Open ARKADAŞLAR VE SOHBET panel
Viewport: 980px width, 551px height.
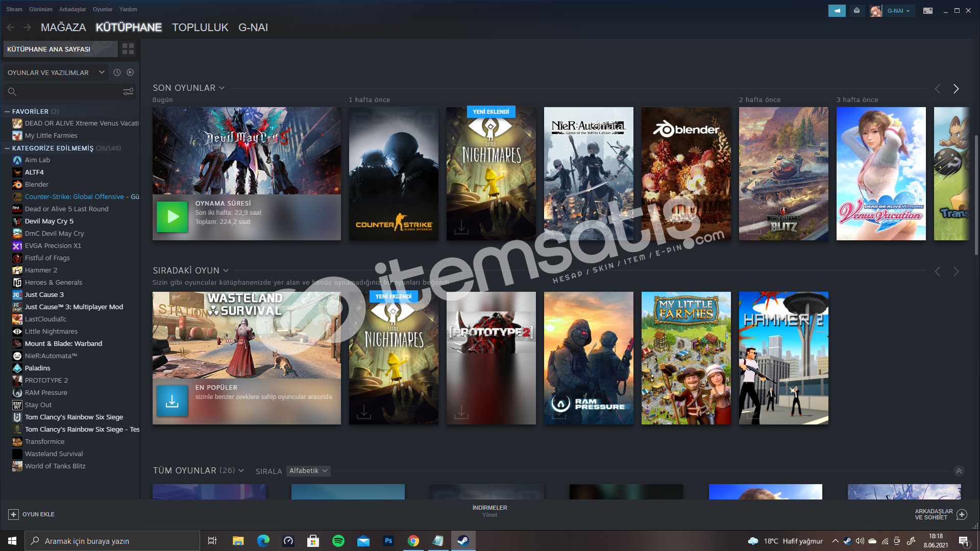(940, 514)
